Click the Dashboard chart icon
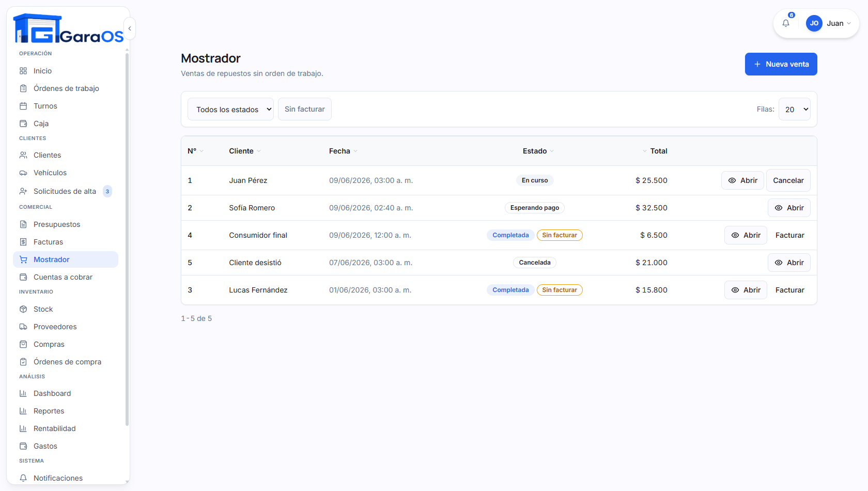The width and height of the screenshot is (868, 491). tap(23, 393)
